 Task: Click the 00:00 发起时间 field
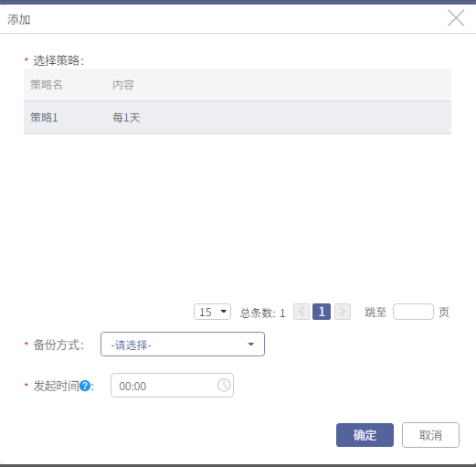[172, 386]
